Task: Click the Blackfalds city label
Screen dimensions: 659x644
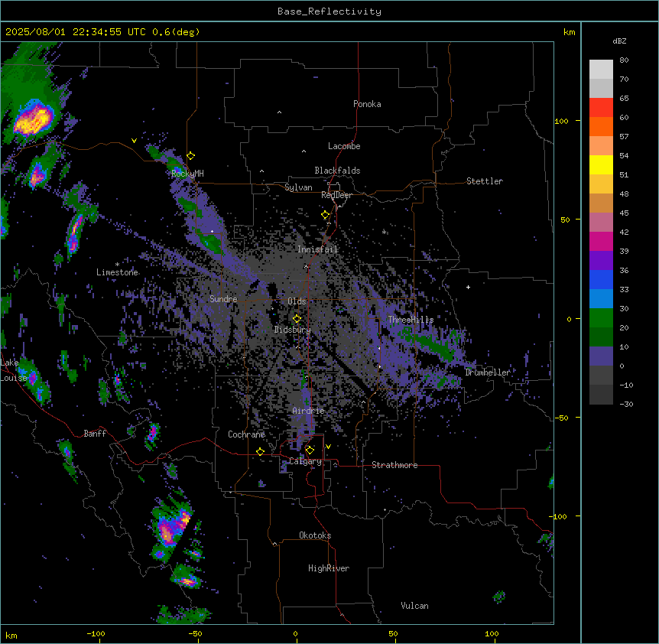Action: click(337, 171)
